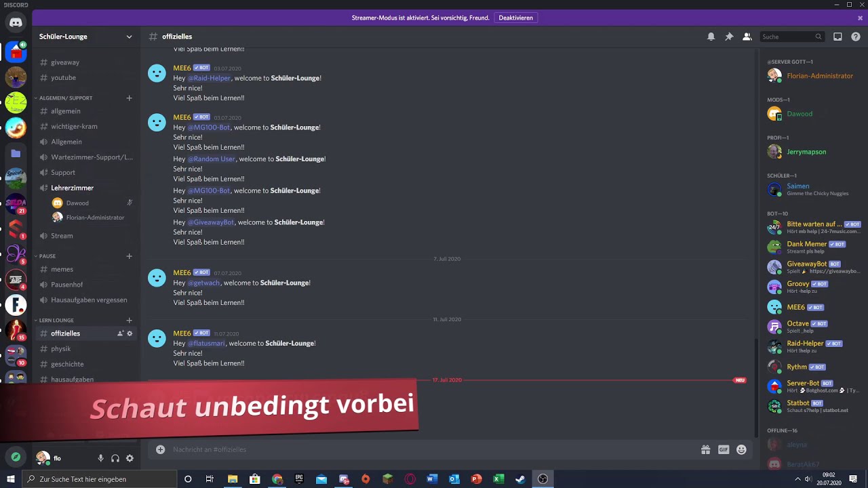The width and height of the screenshot is (868, 488).
Task: Open the inbox icon
Action: [x=837, y=37]
